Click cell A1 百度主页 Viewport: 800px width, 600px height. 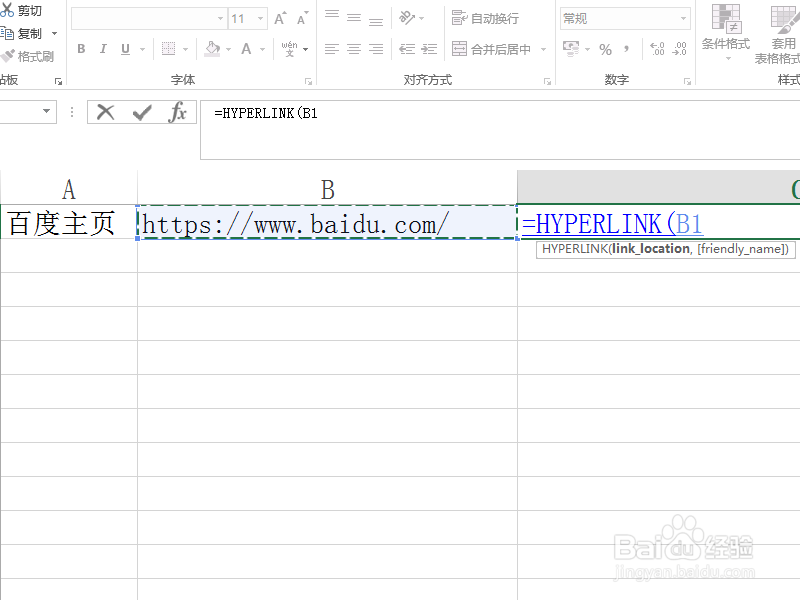(69, 223)
